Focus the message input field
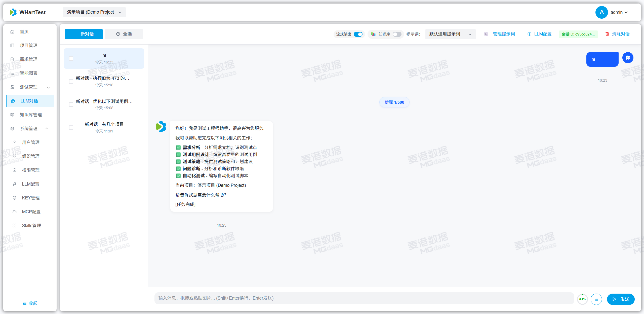The width and height of the screenshot is (644, 314). 364,298
